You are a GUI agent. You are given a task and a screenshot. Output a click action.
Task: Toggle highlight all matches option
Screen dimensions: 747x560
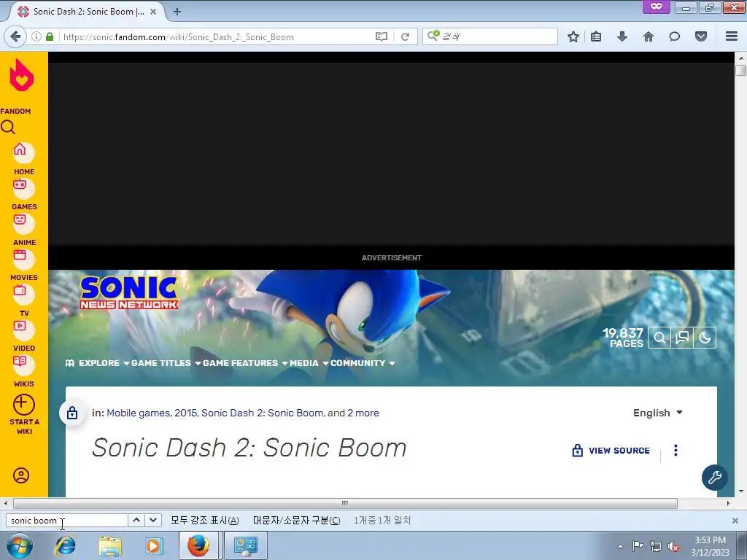pos(205,521)
